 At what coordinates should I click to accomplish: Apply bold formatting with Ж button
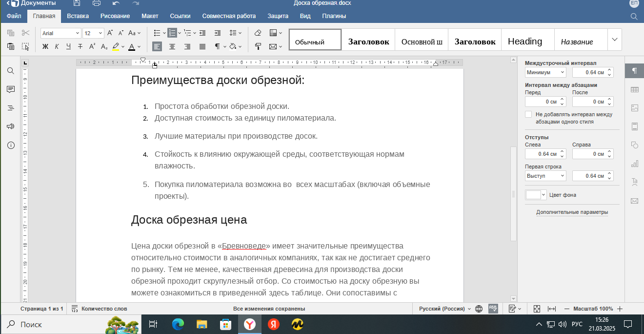[x=45, y=47]
